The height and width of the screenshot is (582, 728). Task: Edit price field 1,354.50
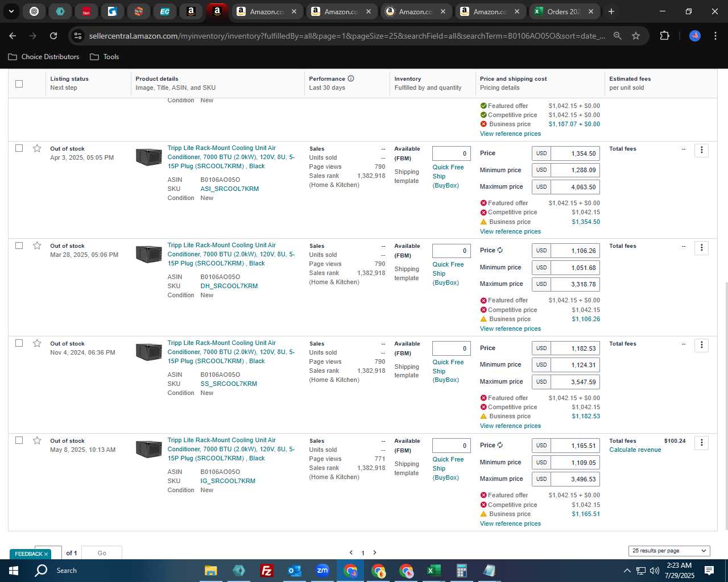[575, 153]
